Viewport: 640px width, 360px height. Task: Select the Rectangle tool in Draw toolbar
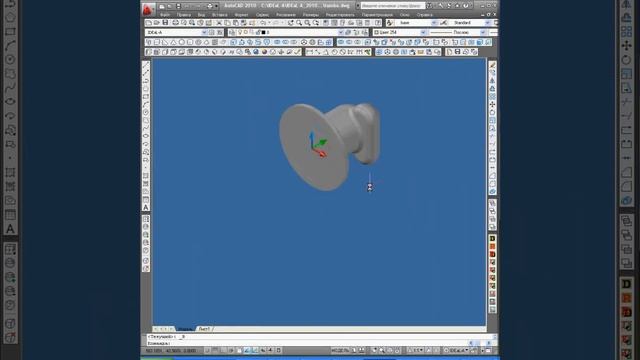tap(146, 97)
